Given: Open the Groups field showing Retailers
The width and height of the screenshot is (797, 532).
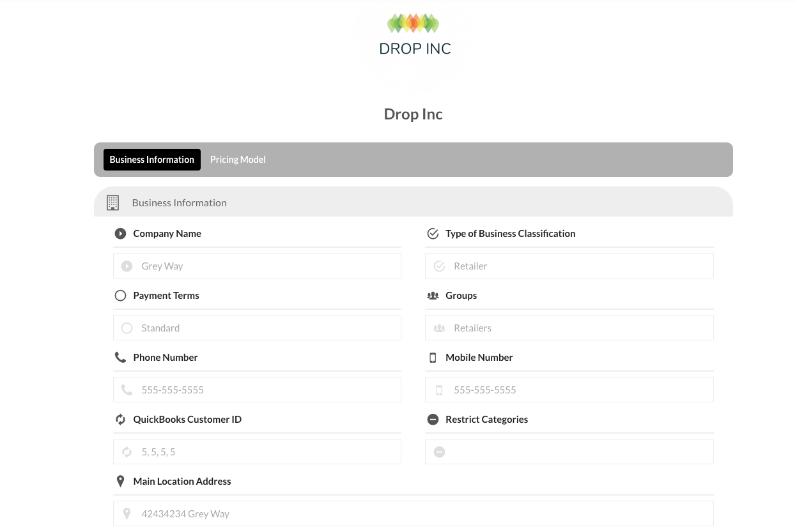Looking at the screenshot, I should pos(569,328).
